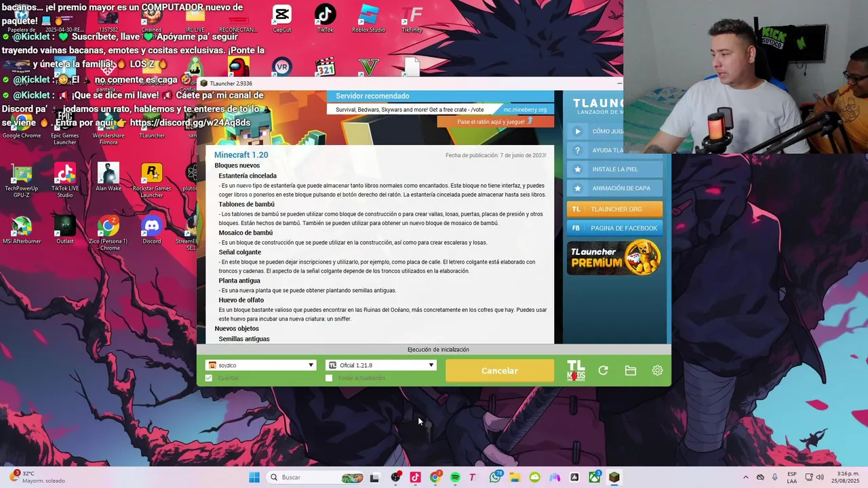868x488 pixels.
Task: Open the TL Mods icon in TLauncher
Action: point(576,370)
